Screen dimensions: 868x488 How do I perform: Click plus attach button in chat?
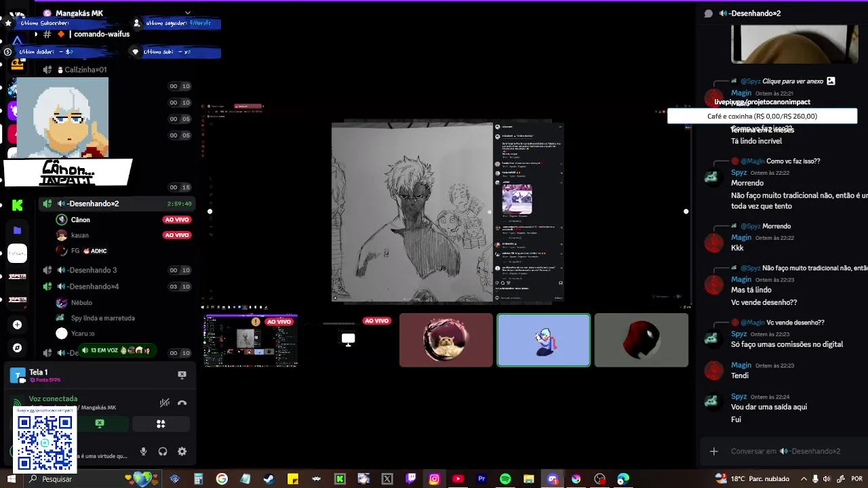(713, 451)
